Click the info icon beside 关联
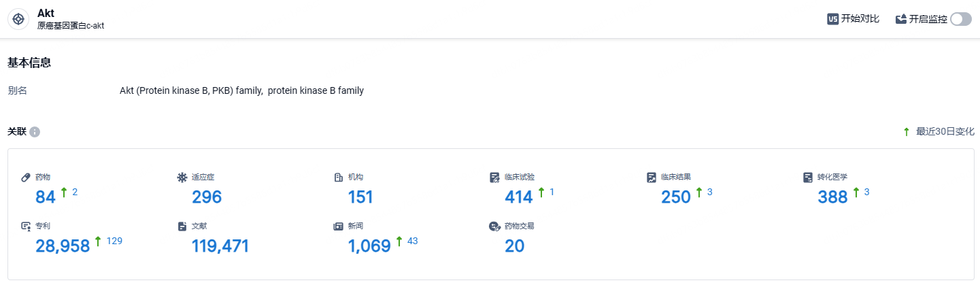The width and height of the screenshot is (980, 287). pyautogui.click(x=35, y=132)
